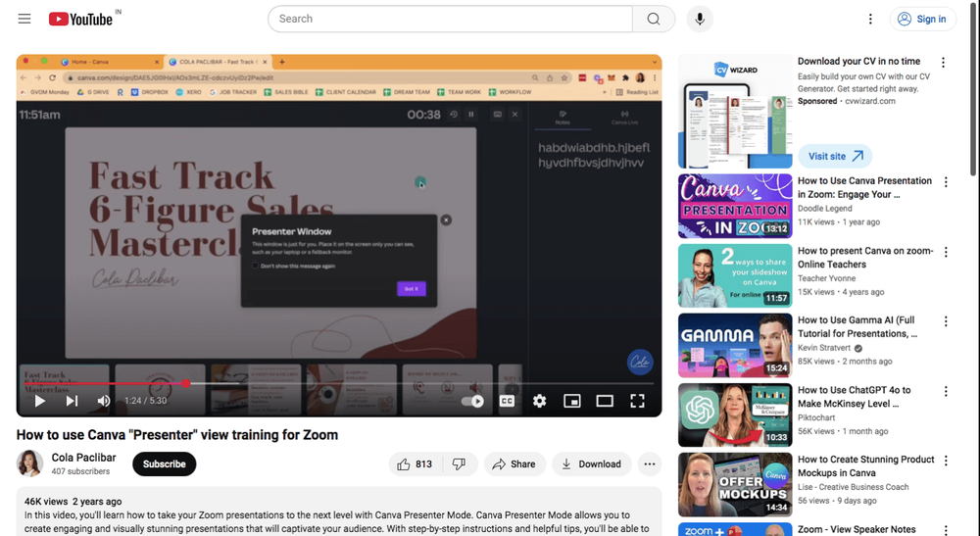Open the YouTube hamburger guide menu
This screenshot has width=980, height=536.
24,19
